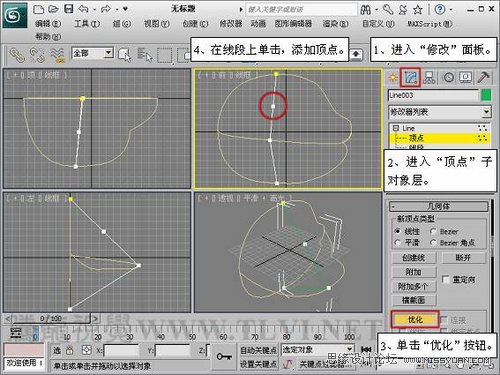Click the Redo arrow icon
The image size is (500, 375).
pyautogui.click(x=106, y=9)
